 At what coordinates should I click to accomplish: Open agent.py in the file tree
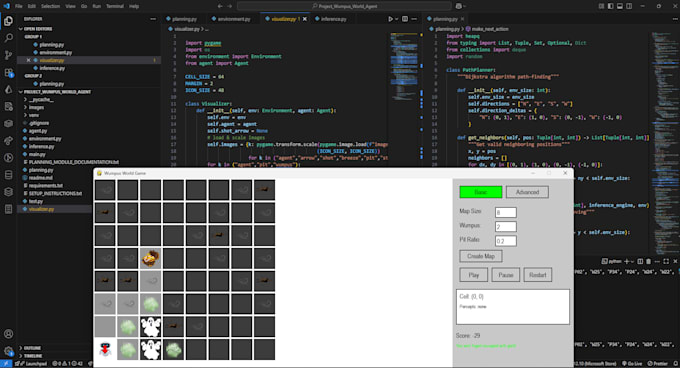(38, 131)
